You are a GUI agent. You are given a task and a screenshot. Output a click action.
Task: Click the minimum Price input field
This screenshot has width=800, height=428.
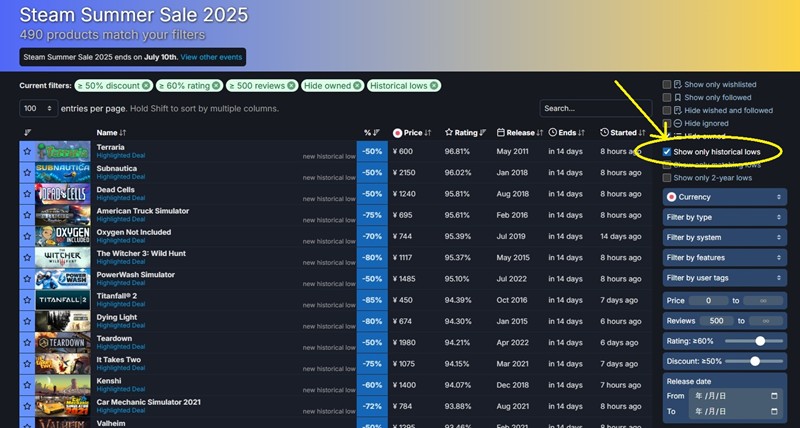coord(708,301)
